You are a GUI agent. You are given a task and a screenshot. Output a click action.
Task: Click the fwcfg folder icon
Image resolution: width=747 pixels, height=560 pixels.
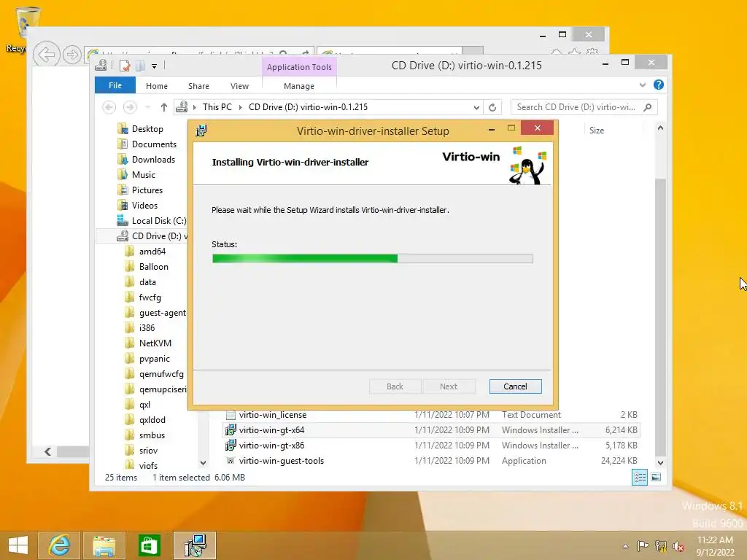click(130, 297)
